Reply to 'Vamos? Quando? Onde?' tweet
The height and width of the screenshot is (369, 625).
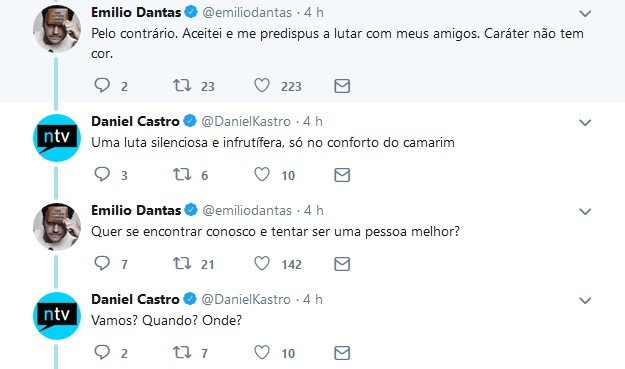pos(102,352)
